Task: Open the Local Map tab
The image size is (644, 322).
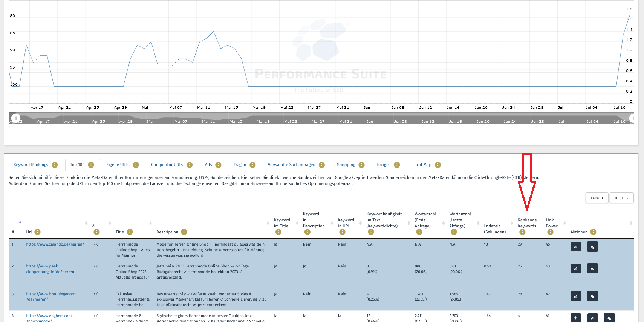Action: [x=422, y=165]
